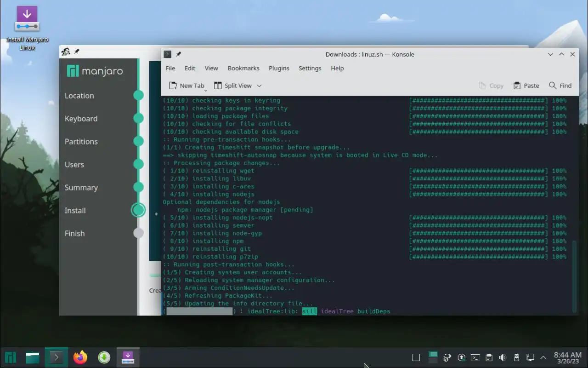Click the Split View toolbar button
The image size is (588, 368).
click(x=233, y=86)
